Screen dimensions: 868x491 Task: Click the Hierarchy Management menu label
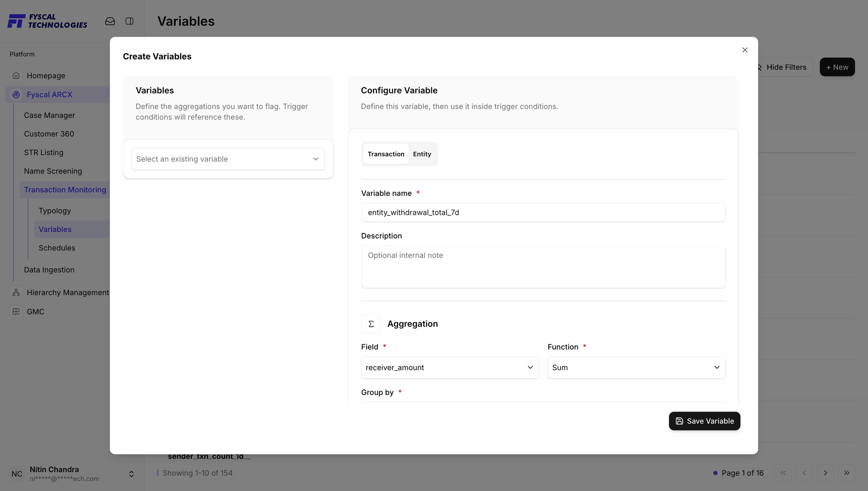(68, 293)
